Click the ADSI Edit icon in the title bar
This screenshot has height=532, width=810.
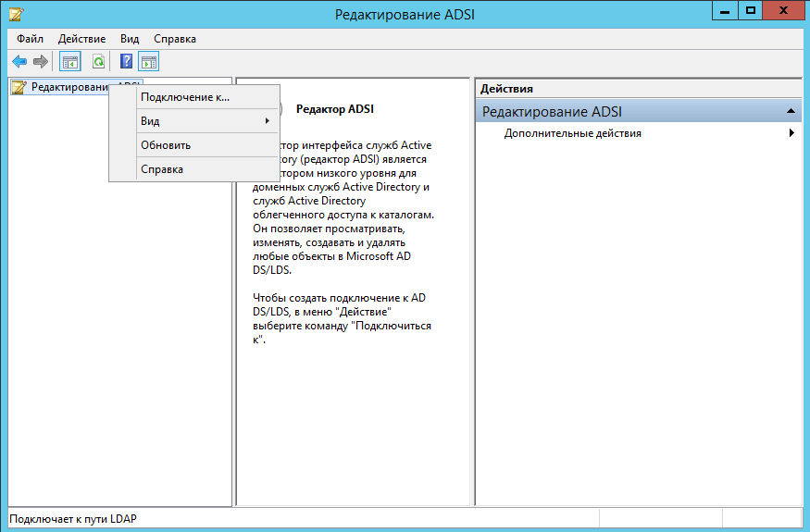(16, 14)
